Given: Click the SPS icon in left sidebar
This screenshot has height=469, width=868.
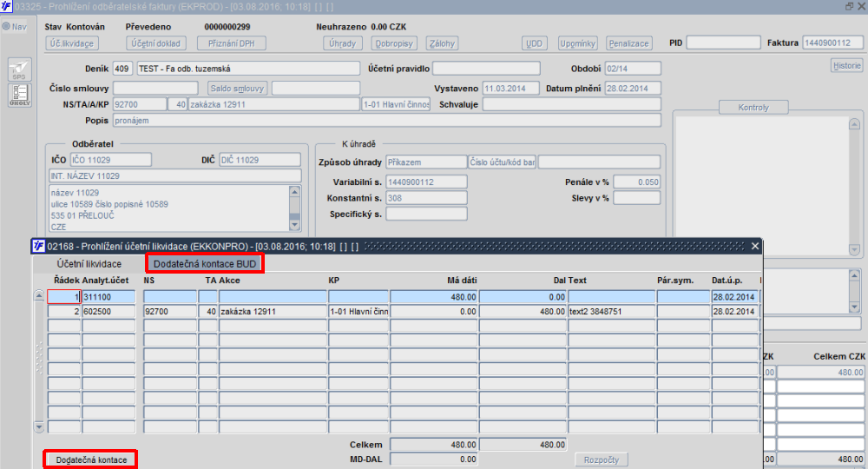Looking at the screenshot, I should tap(19, 69).
